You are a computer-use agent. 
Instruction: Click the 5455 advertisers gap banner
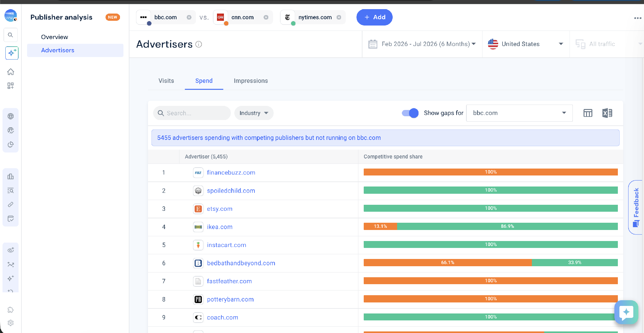pyautogui.click(x=385, y=138)
